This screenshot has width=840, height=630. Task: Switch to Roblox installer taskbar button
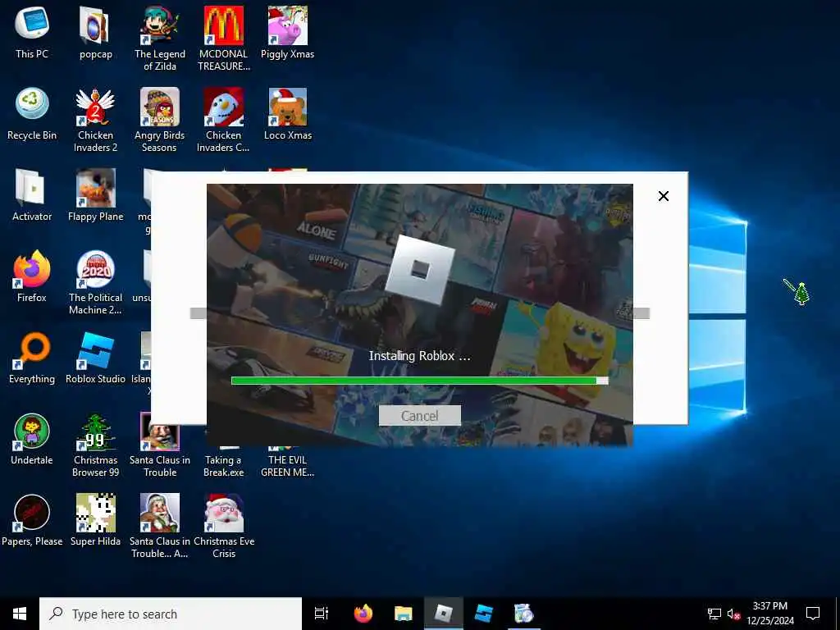click(x=444, y=614)
